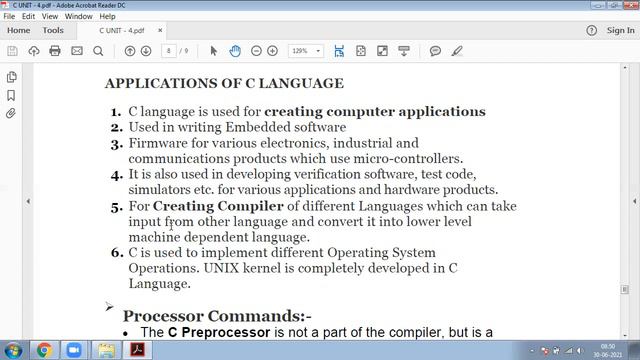Close the C UNIT - 4.pdf tab
The height and width of the screenshot is (360, 640).
(160, 30)
